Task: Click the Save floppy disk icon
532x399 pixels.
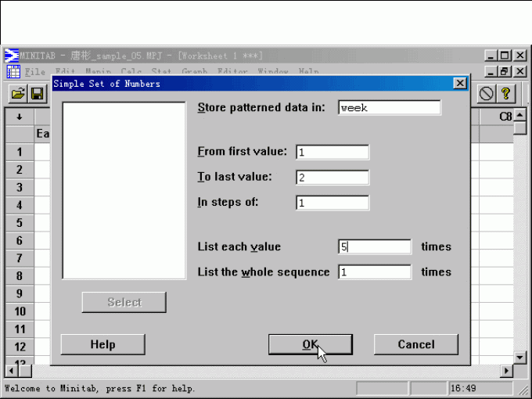Action: (x=36, y=94)
